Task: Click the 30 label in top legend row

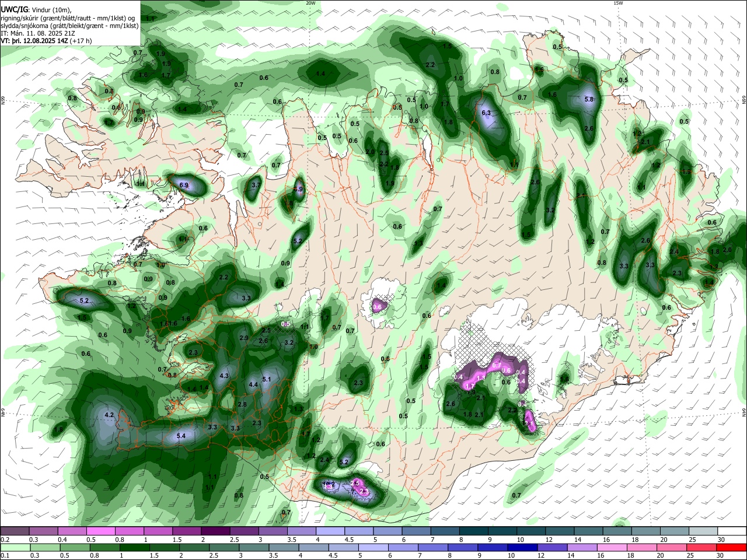Action: 720,540
